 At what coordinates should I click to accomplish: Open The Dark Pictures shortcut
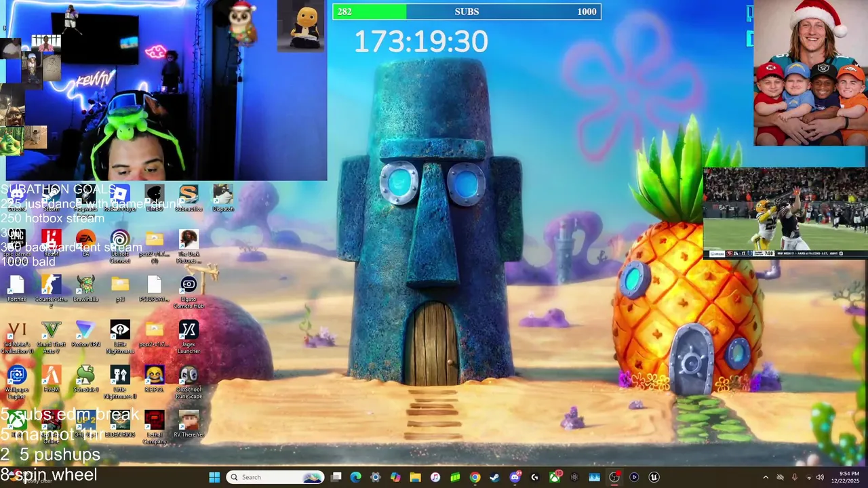click(189, 245)
